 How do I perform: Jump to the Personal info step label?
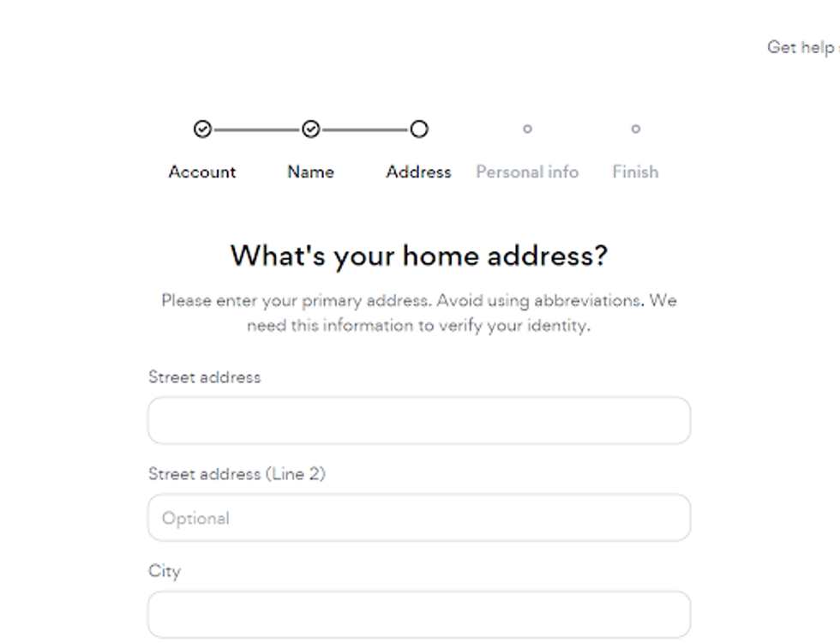(x=527, y=171)
